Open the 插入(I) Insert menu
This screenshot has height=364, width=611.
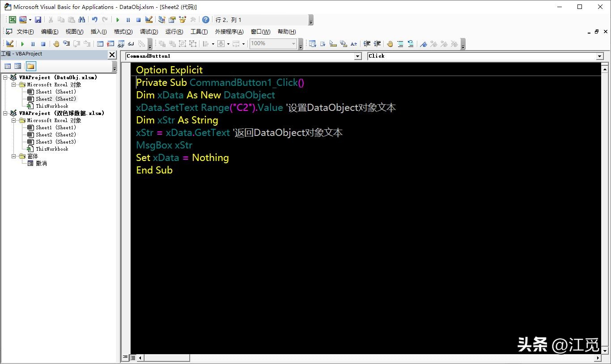pos(98,32)
